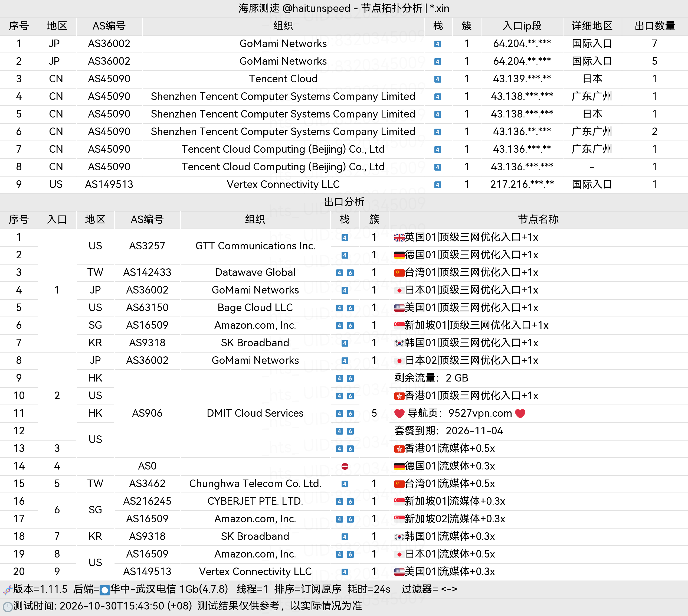Viewport: 688px width, 616px height.
Task: Click the German flag next to 德国01|顶级三网优化入口+1x
Action: click(399, 255)
